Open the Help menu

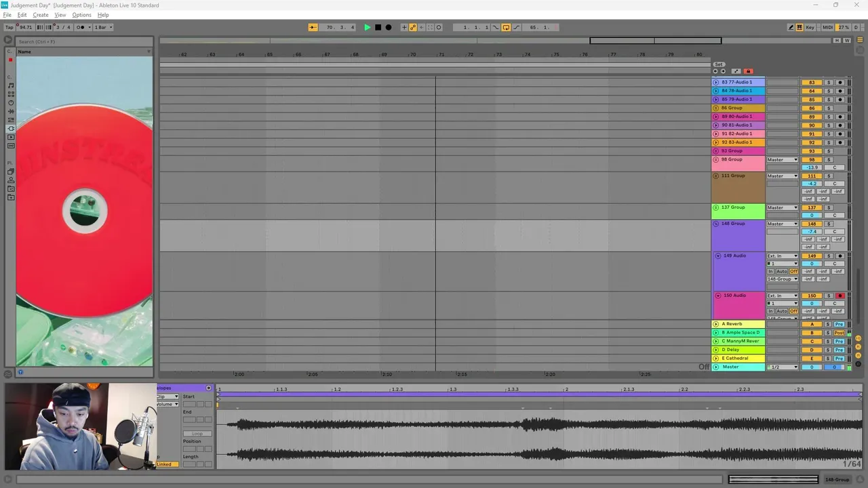point(103,15)
